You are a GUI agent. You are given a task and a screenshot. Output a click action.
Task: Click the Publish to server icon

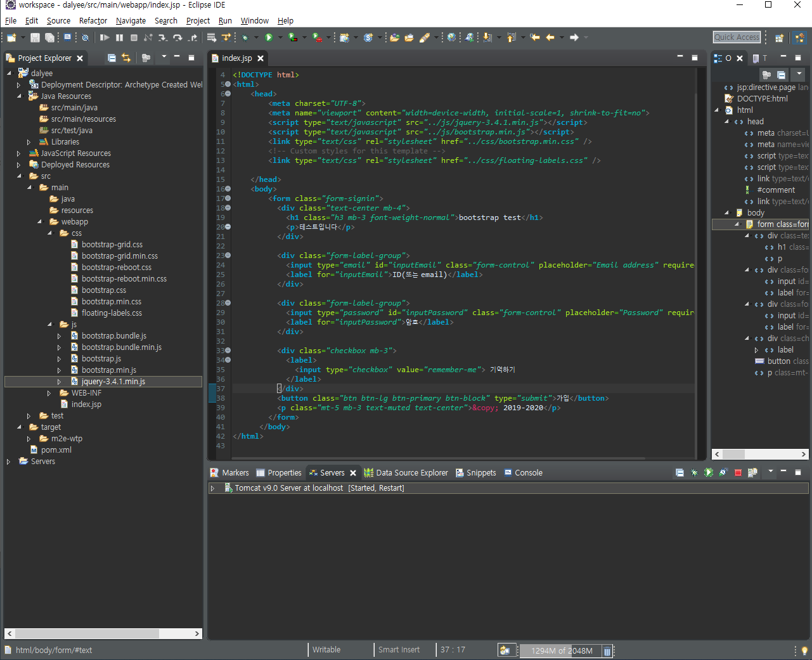752,472
